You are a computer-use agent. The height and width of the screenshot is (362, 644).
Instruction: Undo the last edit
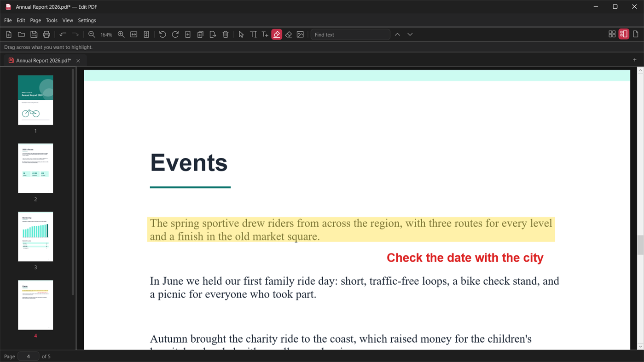(x=63, y=34)
